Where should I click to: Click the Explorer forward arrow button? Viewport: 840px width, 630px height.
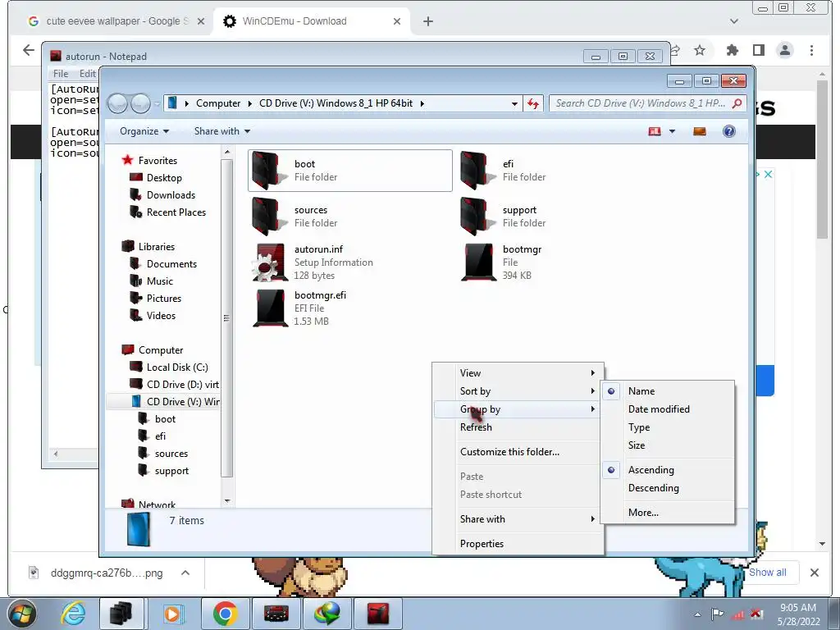[140, 103]
